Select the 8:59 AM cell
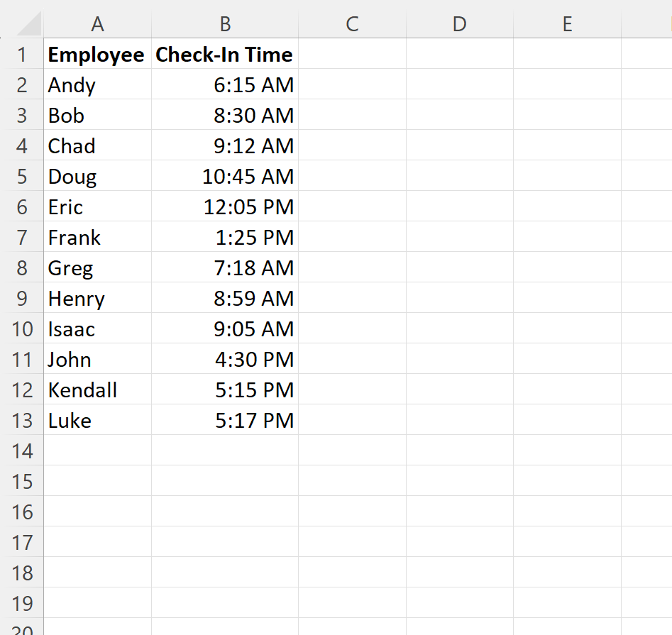Screen dimensions: 672x635 [x=225, y=298]
